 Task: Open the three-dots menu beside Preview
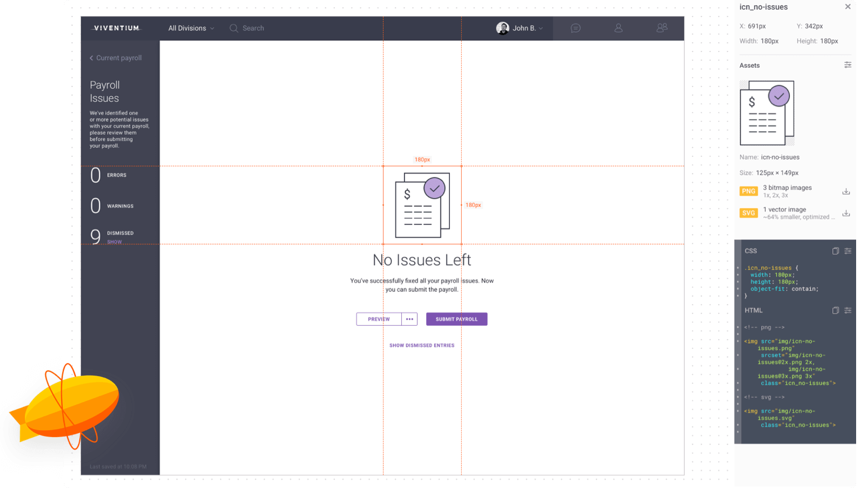click(x=410, y=319)
